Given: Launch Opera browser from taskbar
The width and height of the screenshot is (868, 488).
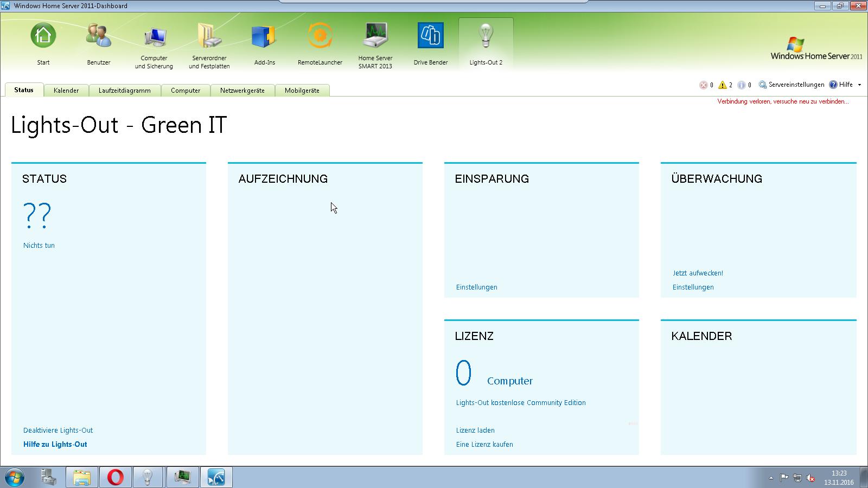Looking at the screenshot, I should click(x=116, y=478).
